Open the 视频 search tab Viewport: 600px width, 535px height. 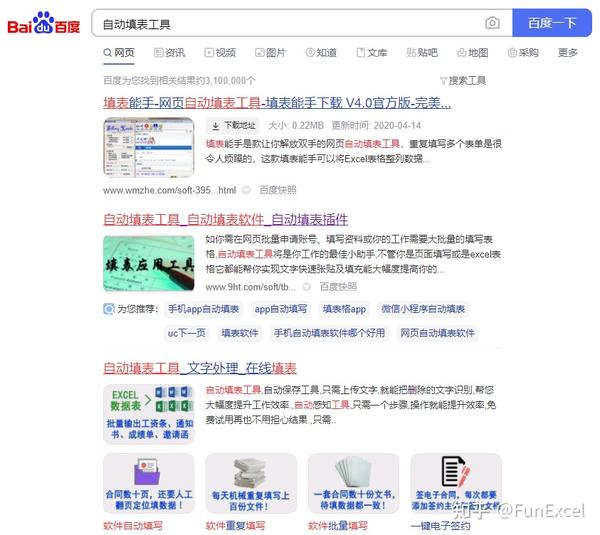click(220, 52)
